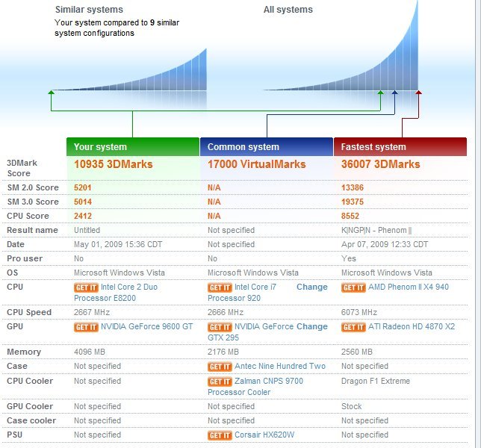The width and height of the screenshot is (481, 448).
Task: Click the green marker on All systems chart
Action: 380,93
